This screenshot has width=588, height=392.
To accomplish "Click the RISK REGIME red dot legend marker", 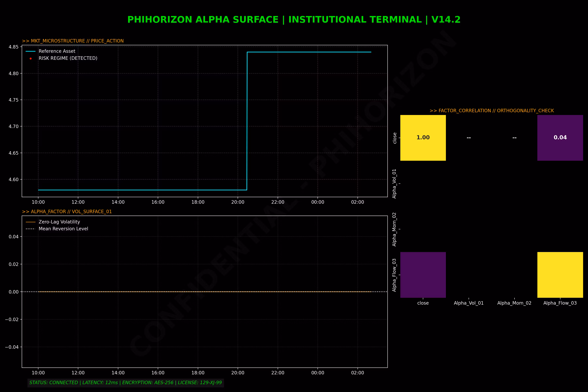I will (x=31, y=58).
